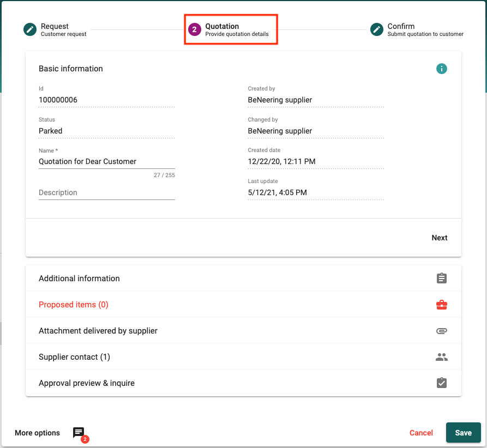The image size is (487, 448).
Task: Expand the Supplier contact (1) section
Action: pos(74,357)
